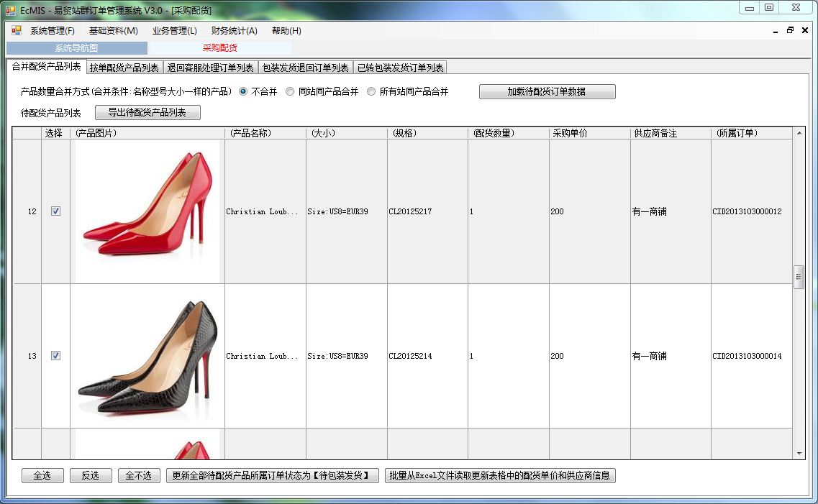Click 有一商铺 cell in row 13
818x504 pixels.
click(x=671, y=356)
